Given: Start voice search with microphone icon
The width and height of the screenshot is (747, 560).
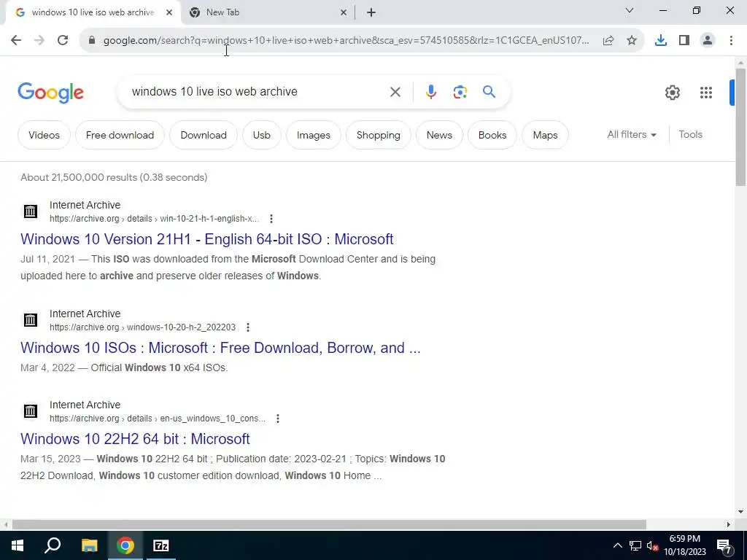Looking at the screenshot, I should click(430, 92).
